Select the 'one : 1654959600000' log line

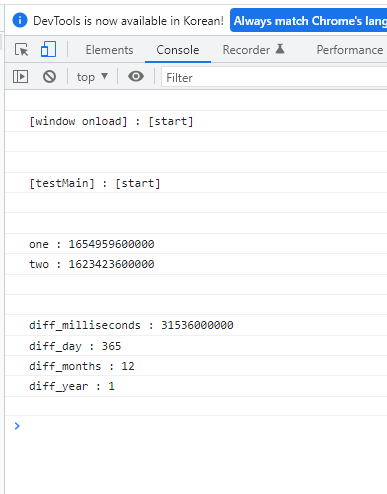[92, 244]
